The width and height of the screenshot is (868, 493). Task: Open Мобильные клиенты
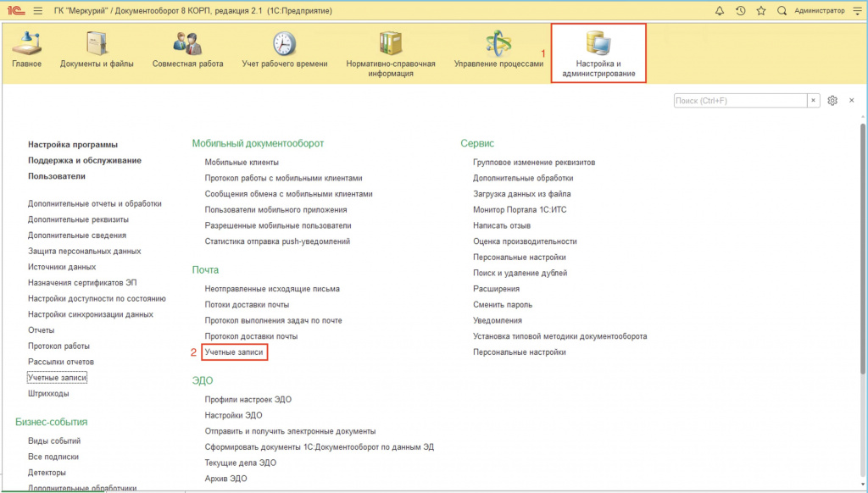(x=242, y=162)
